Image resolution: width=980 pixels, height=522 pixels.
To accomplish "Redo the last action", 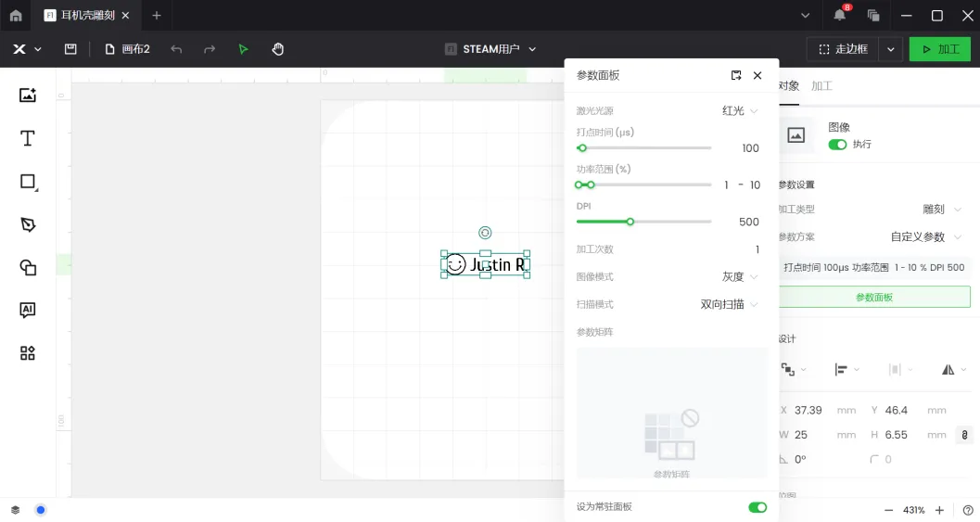I will click(210, 49).
